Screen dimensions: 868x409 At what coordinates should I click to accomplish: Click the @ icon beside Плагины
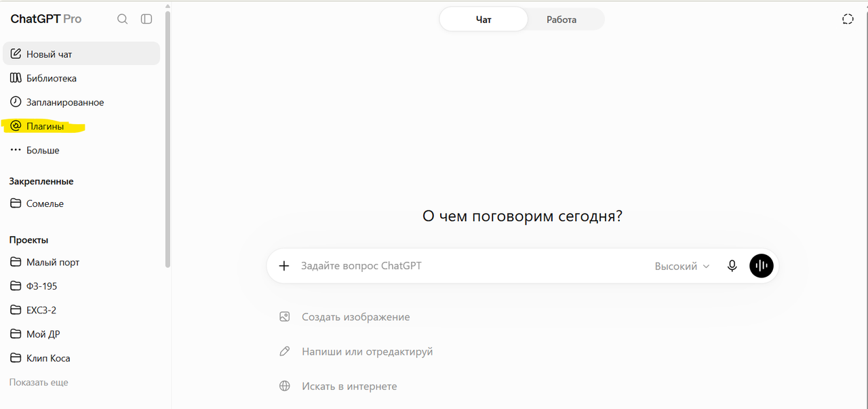click(x=16, y=125)
